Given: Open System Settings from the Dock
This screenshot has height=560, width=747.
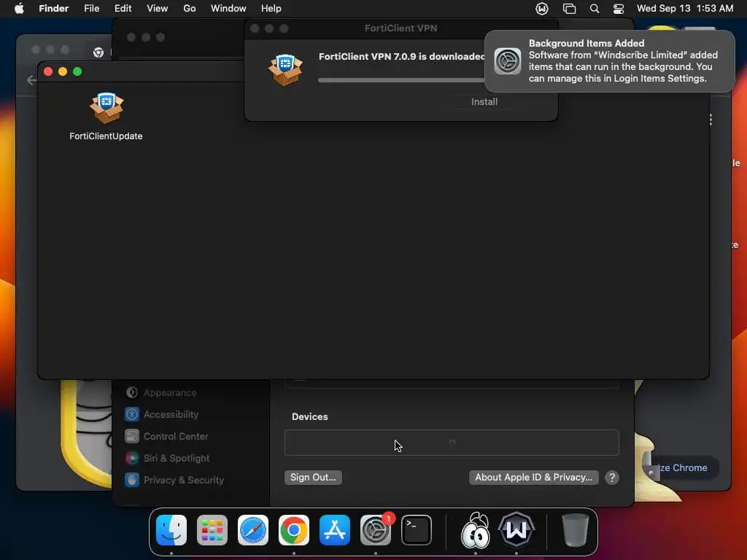Looking at the screenshot, I should pos(376,530).
